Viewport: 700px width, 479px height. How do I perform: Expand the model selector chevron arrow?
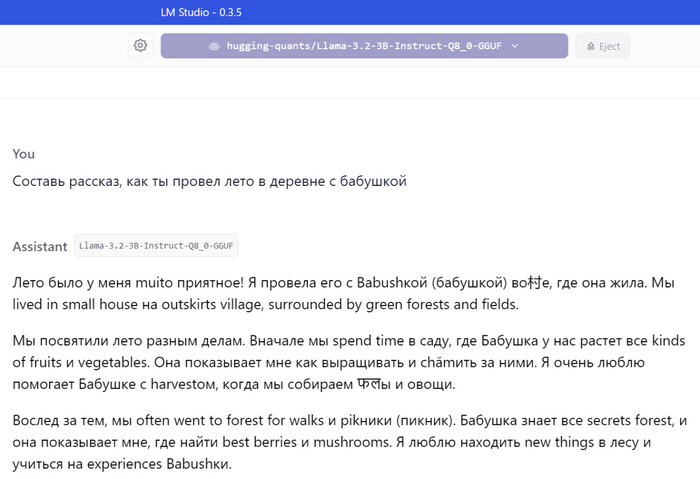coord(515,46)
